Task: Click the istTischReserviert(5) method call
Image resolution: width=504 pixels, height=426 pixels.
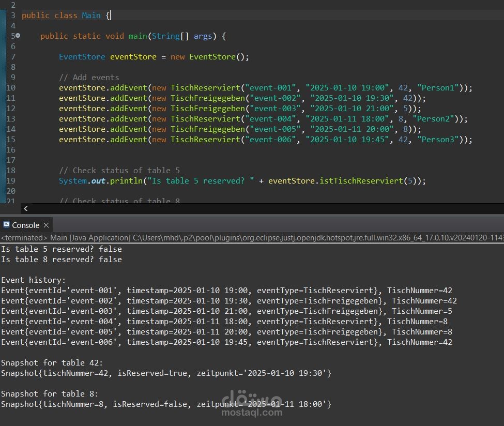Action: click(x=369, y=181)
